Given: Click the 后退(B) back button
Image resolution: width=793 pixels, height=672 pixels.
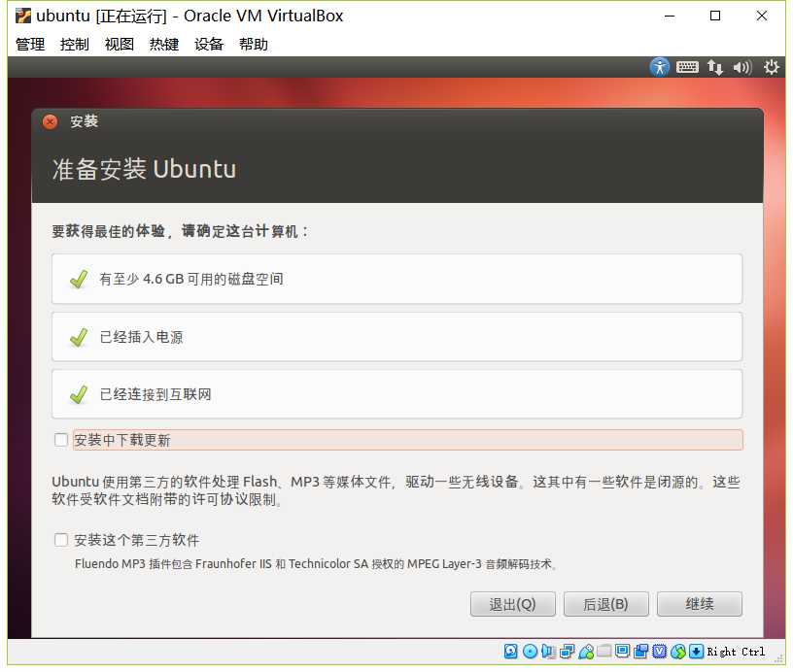Looking at the screenshot, I should 605,604.
